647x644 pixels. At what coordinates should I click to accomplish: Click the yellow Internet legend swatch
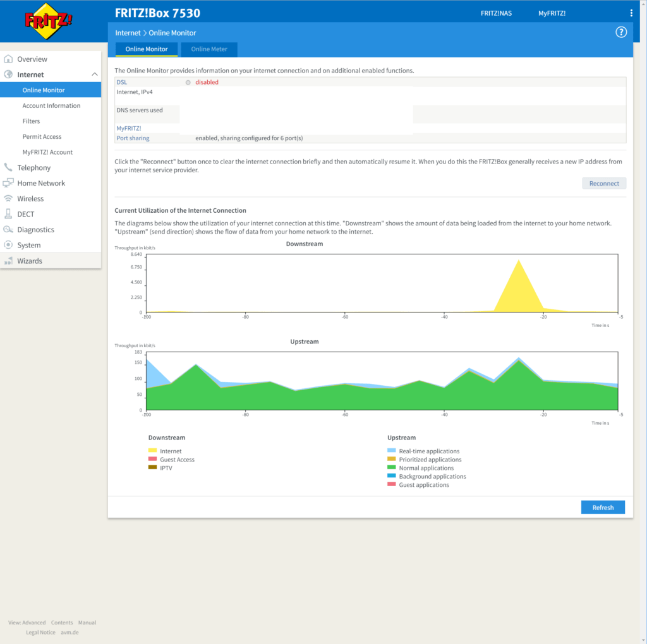[152, 451]
